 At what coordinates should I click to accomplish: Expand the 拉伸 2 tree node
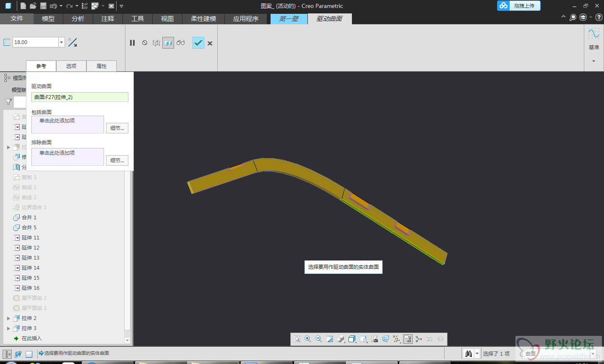pyautogui.click(x=8, y=318)
